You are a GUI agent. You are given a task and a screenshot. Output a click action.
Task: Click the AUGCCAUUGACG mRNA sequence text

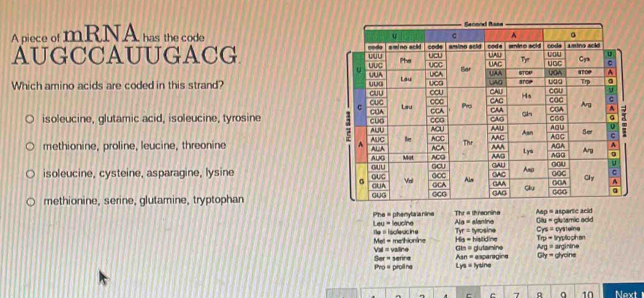124,55
